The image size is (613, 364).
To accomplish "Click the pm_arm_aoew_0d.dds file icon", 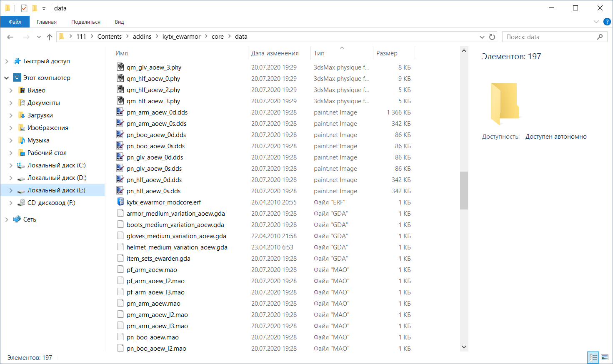I will click(120, 112).
